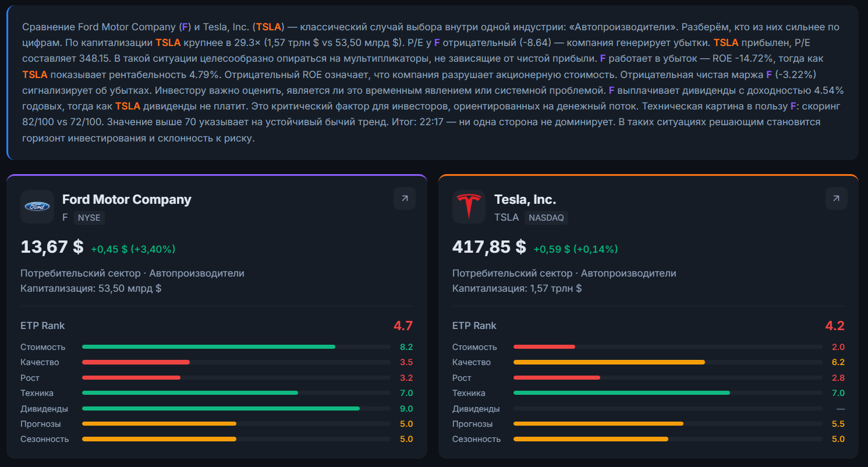Click the Ford Рост red score bar

click(x=132, y=378)
